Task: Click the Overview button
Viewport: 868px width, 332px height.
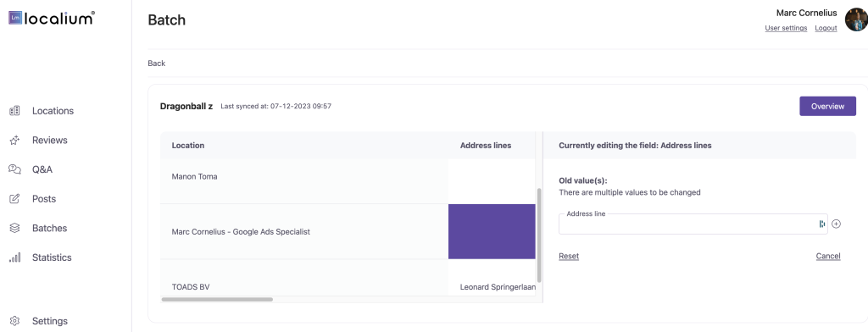Action: click(x=827, y=106)
